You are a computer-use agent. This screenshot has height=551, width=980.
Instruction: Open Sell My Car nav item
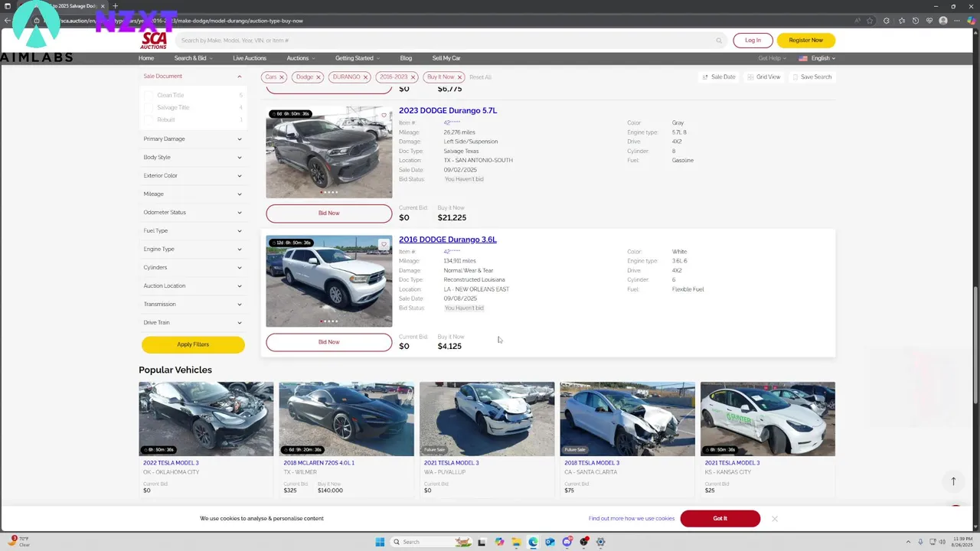pyautogui.click(x=446, y=58)
